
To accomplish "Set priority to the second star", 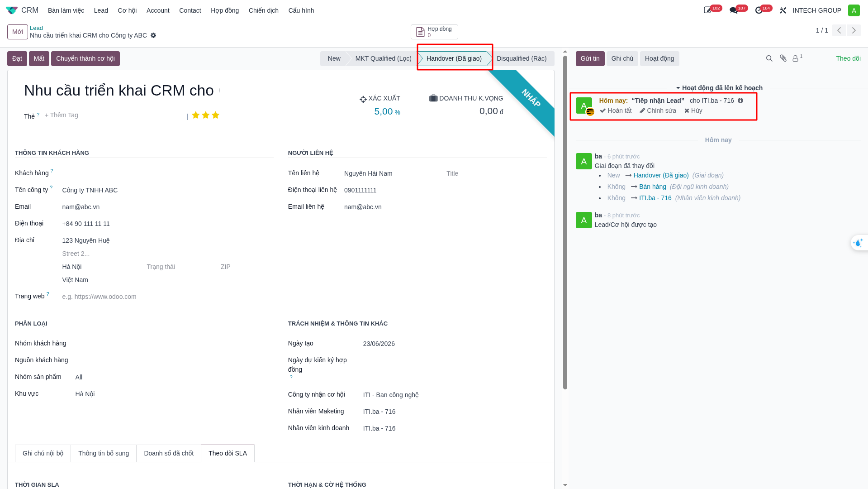I will tap(205, 115).
